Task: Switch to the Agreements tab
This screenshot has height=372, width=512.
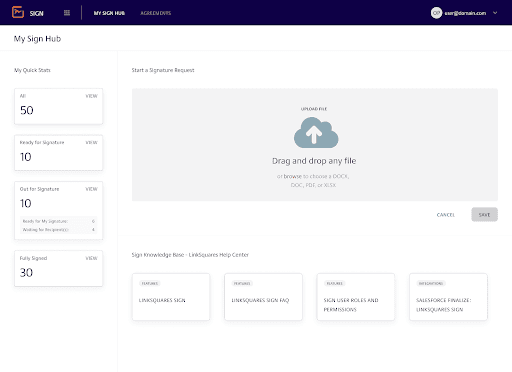Action: click(x=156, y=13)
